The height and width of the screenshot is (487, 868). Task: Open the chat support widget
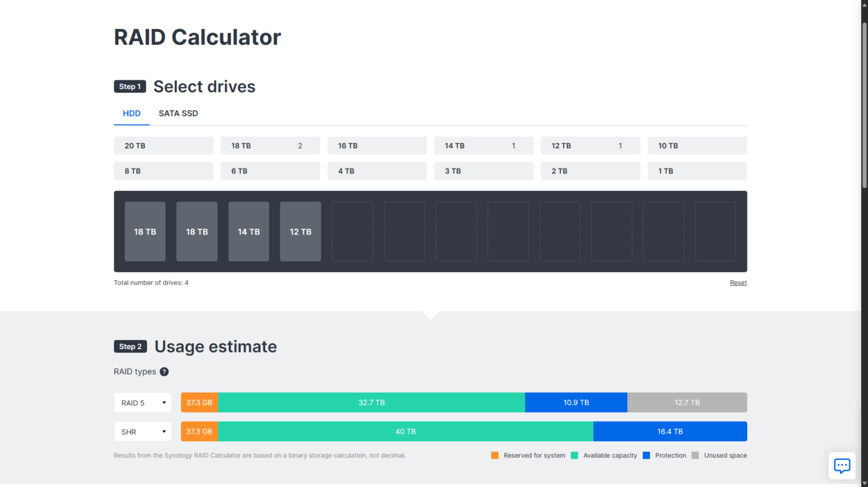[x=842, y=466]
